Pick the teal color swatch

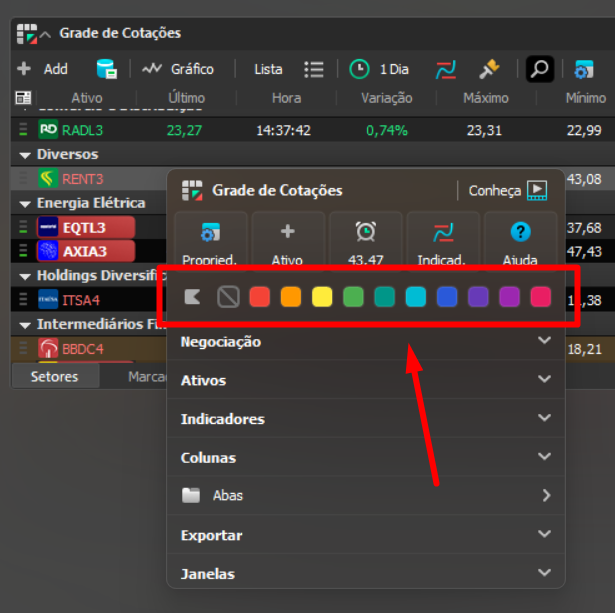coord(384,296)
